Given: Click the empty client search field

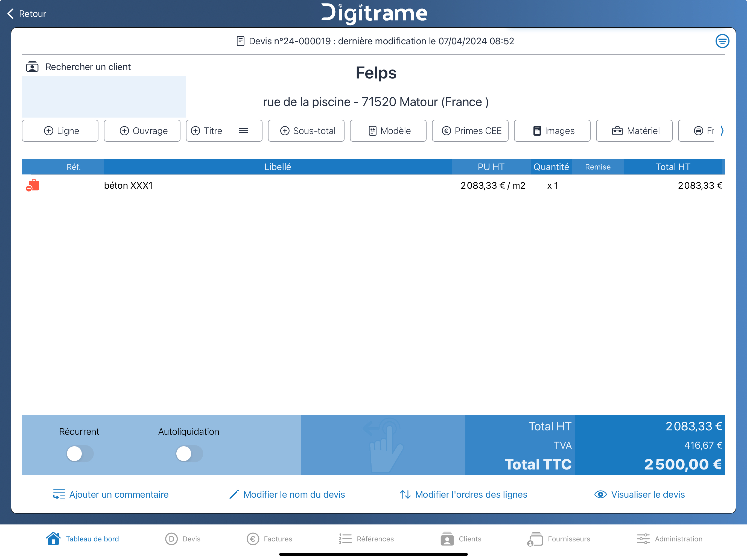Looking at the screenshot, I should click(x=104, y=97).
